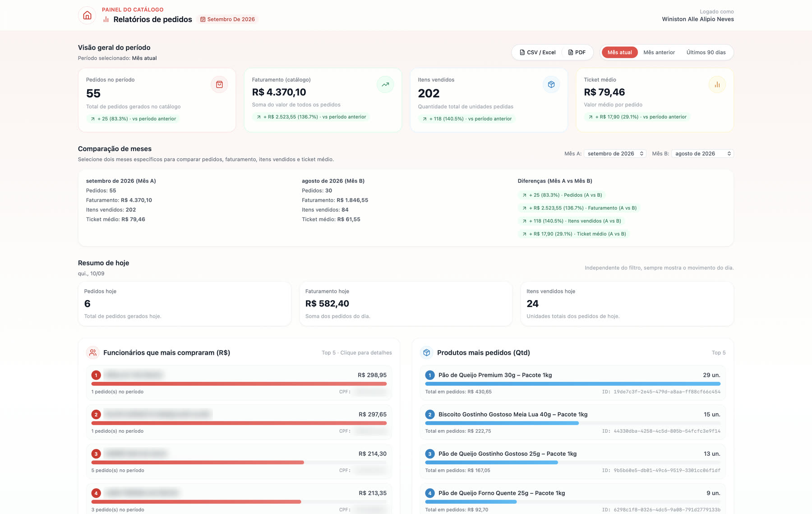The height and width of the screenshot is (514, 812).
Task: Click the user name Winiston Alle Alipio Neves
Action: click(x=698, y=19)
